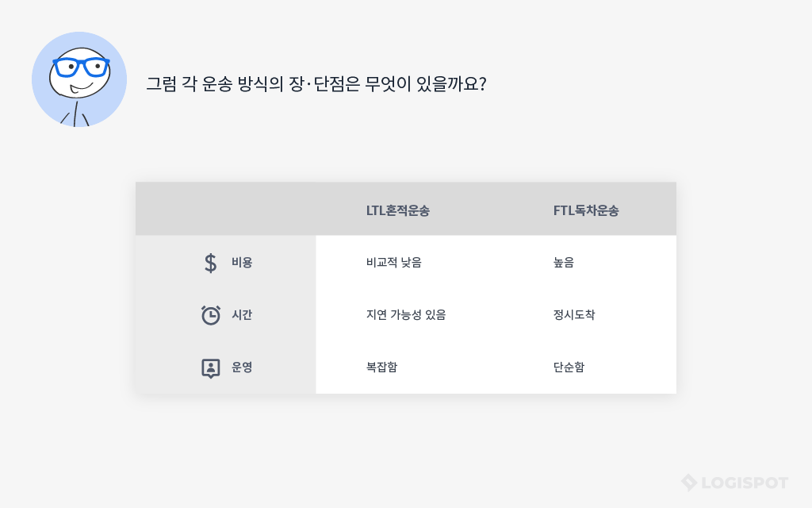Viewport: 812px width, 508px height.
Task: Click the 시간 row label
Action: click(x=242, y=315)
